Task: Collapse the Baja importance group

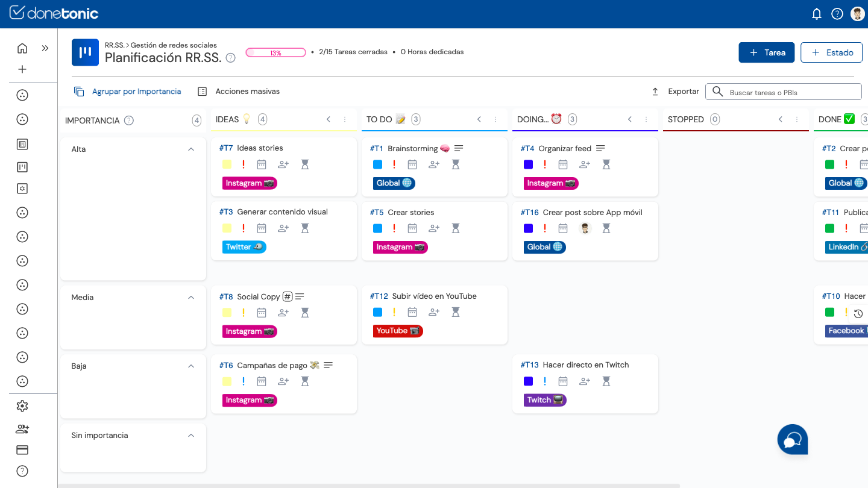Action: click(x=191, y=366)
